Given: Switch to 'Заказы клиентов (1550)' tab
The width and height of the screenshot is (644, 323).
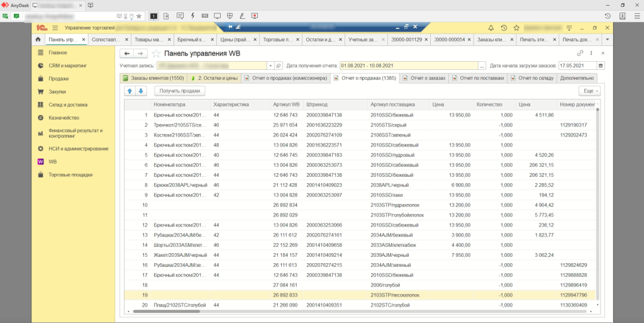Looking at the screenshot, I should 153,78.
